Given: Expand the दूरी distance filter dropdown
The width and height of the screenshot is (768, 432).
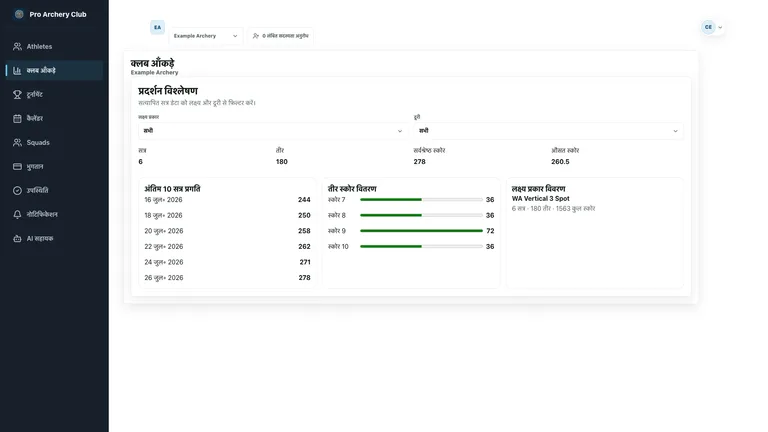Looking at the screenshot, I should click(548, 131).
